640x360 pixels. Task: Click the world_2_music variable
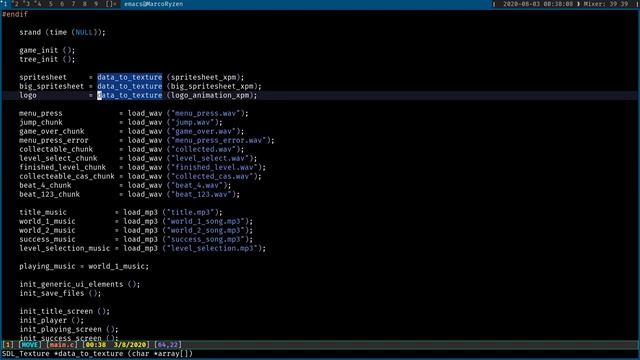click(x=47, y=230)
